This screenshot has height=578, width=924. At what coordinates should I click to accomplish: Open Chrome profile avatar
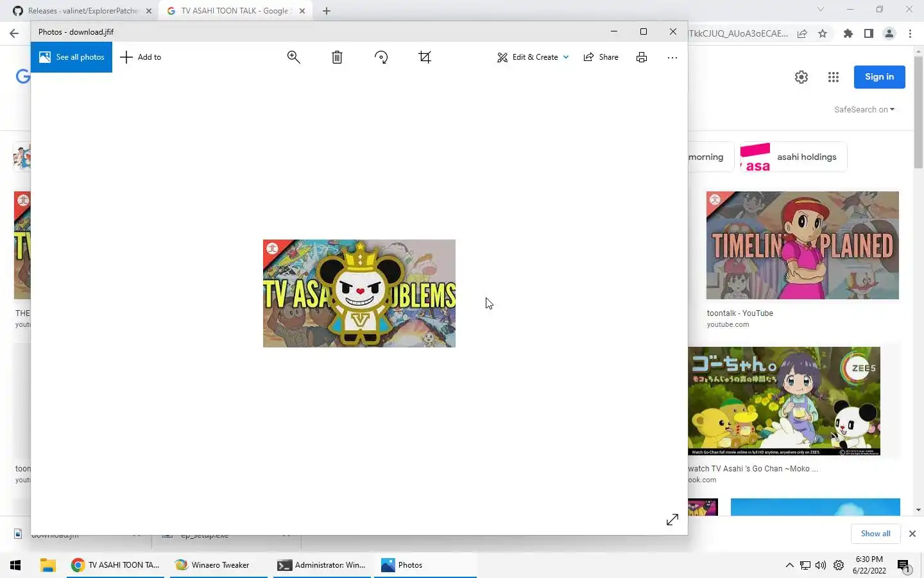pyautogui.click(x=889, y=33)
